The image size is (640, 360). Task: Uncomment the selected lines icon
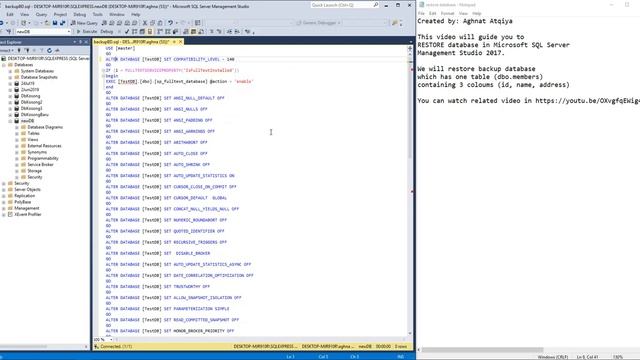pos(219,31)
